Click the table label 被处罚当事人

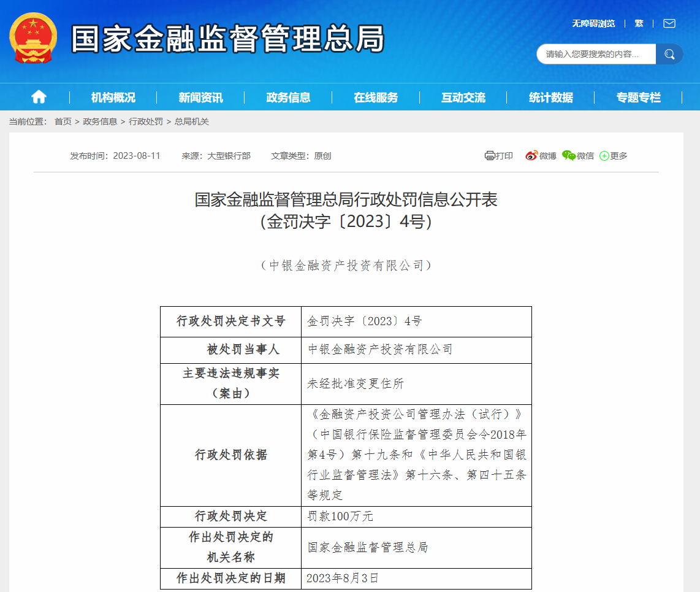[x=243, y=349]
